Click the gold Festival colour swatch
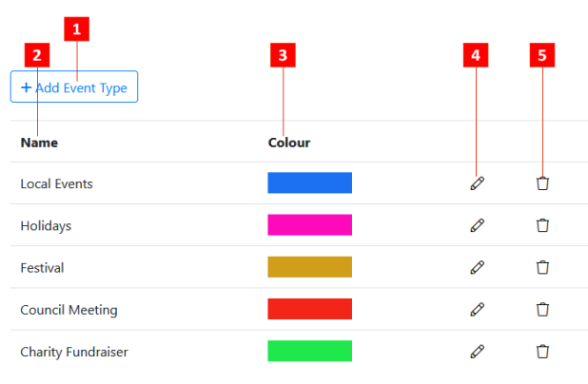The image size is (588, 384). click(x=310, y=267)
